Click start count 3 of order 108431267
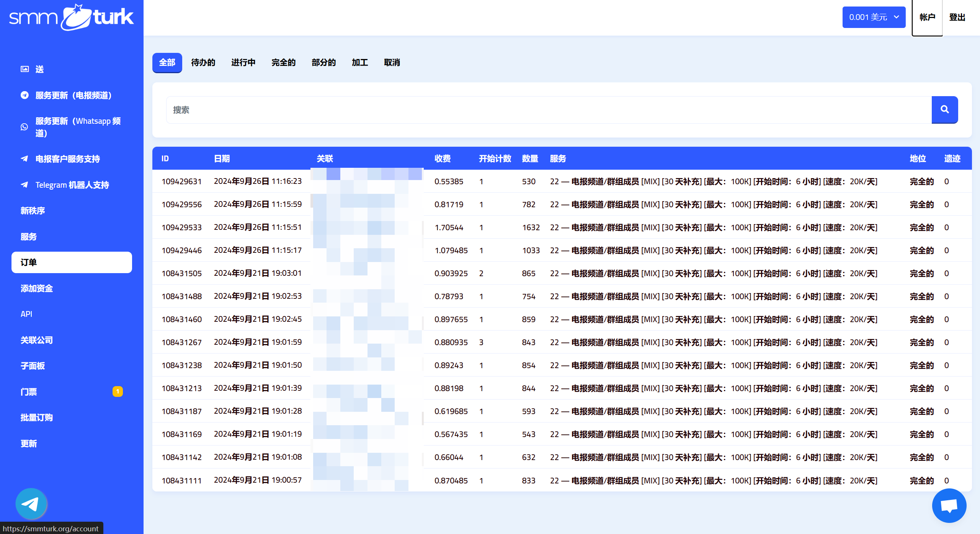 481,342
